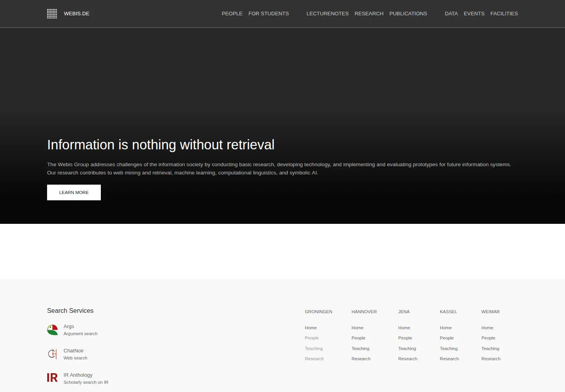Screen dimensions: 565x392
Task: Open Hannover Teaching link
Action: coord(361,348)
